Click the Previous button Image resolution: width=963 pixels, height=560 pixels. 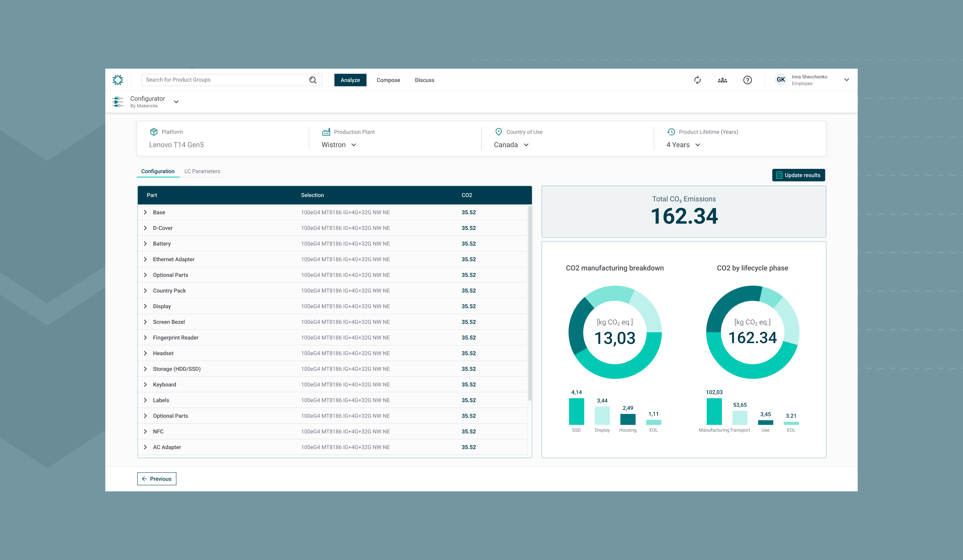[157, 479]
